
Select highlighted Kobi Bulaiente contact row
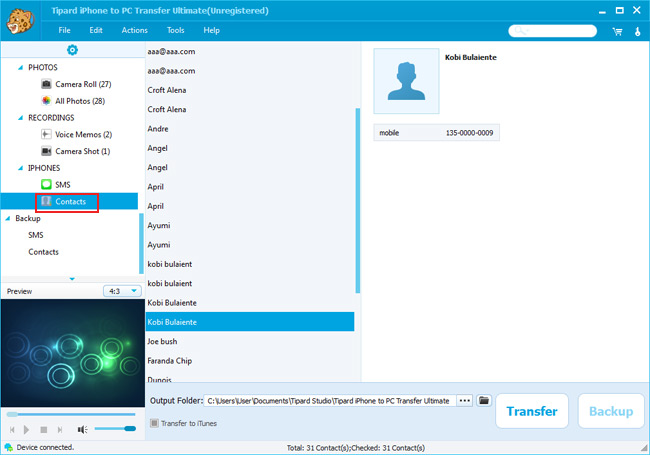click(x=250, y=322)
